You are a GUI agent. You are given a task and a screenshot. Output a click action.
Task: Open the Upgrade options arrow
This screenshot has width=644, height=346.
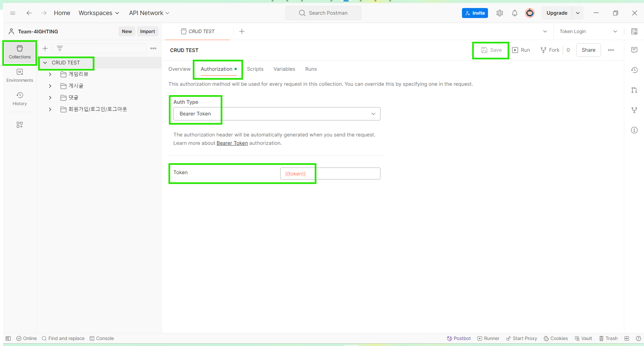pos(578,13)
